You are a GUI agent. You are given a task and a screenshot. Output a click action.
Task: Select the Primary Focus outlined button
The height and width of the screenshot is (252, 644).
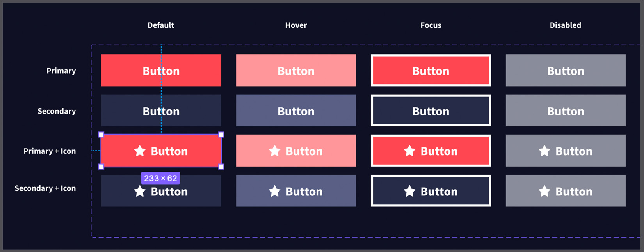(x=431, y=70)
